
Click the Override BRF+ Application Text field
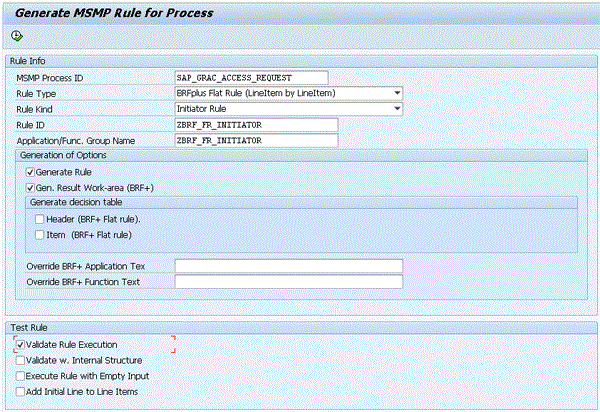point(288,266)
